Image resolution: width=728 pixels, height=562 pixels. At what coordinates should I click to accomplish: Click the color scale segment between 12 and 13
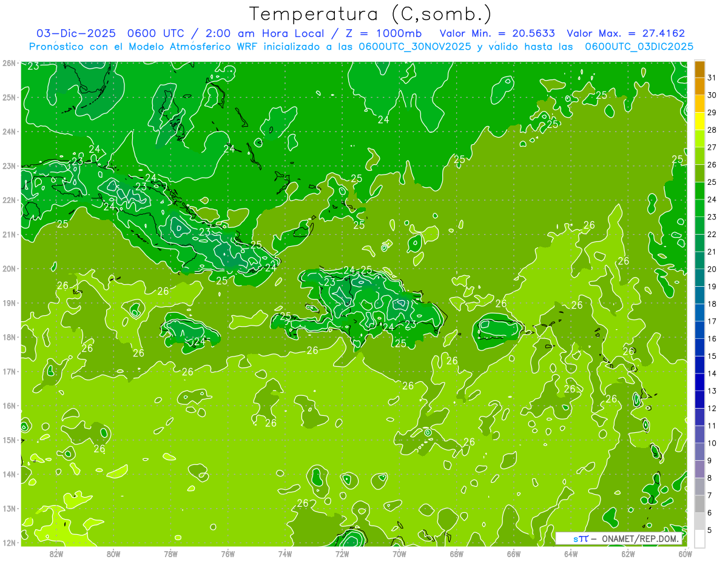(x=699, y=400)
